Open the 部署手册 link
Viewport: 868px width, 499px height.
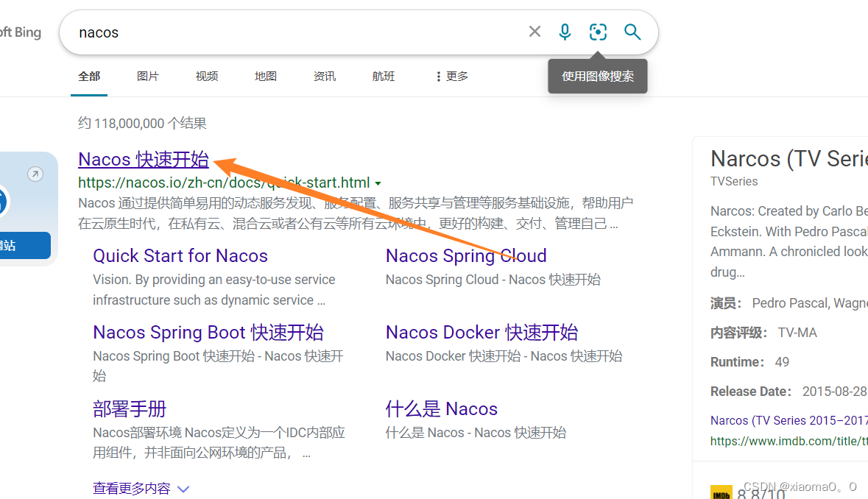[x=130, y=408]
